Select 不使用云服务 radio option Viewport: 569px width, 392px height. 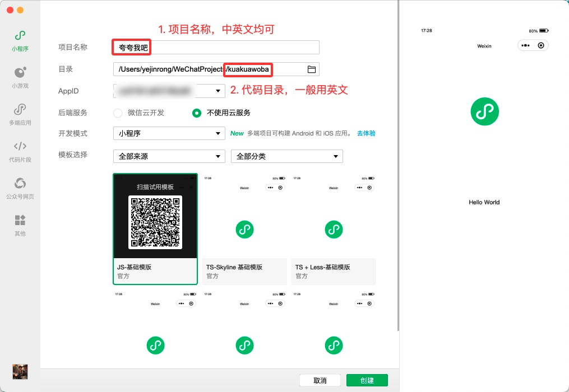[197, 113]
